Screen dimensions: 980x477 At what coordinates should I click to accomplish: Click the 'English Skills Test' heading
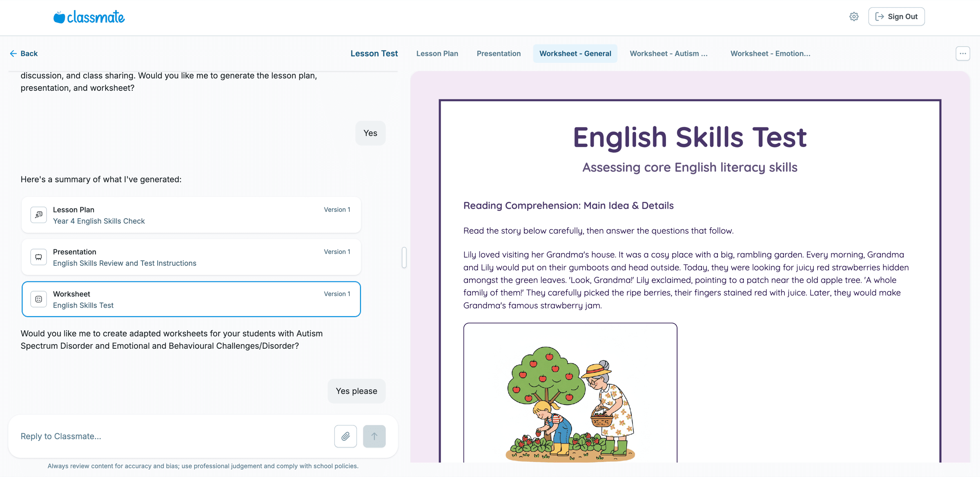690,137
